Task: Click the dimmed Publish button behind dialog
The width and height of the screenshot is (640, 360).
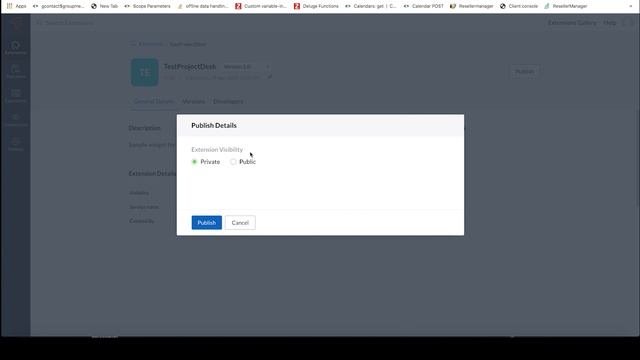Action: [524, 71]
